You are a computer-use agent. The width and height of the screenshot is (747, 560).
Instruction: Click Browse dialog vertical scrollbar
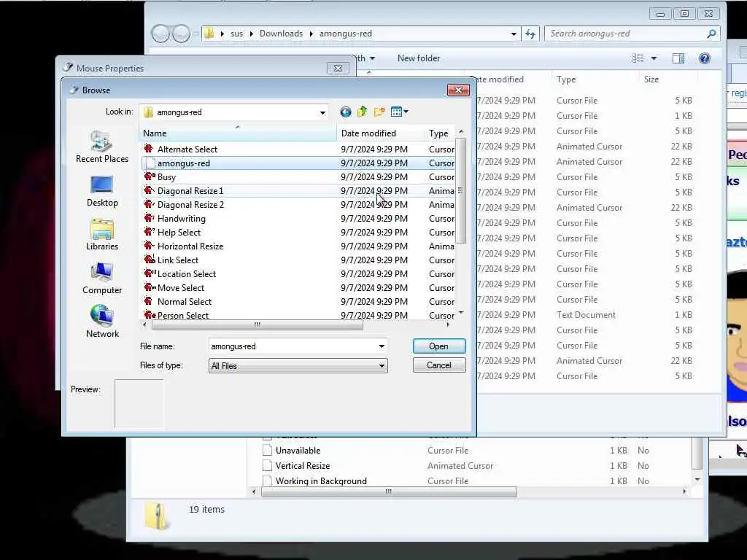[x=460, y=190]
